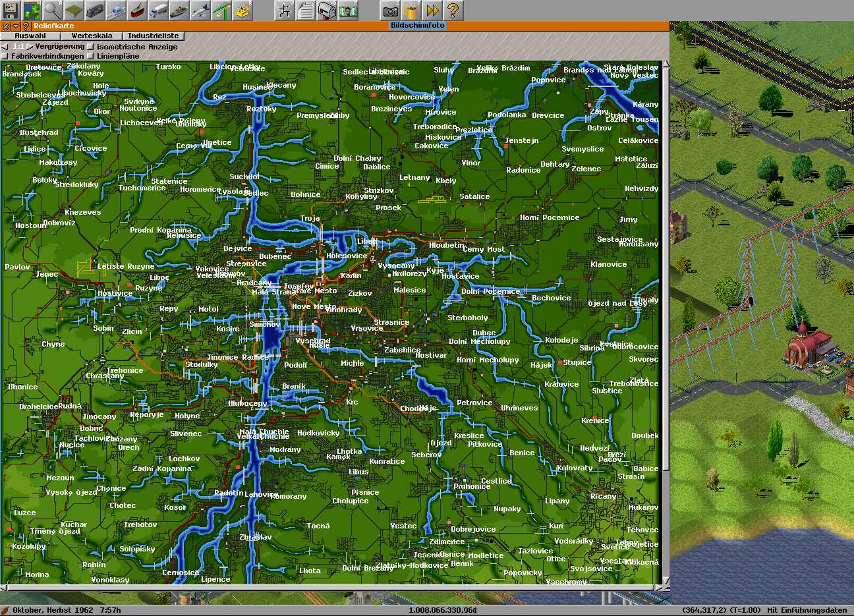Screen dimensions: 854x616
Task: Decrease zoom with the left arrow next to 1:1
Action: click(x=5, y=47)
